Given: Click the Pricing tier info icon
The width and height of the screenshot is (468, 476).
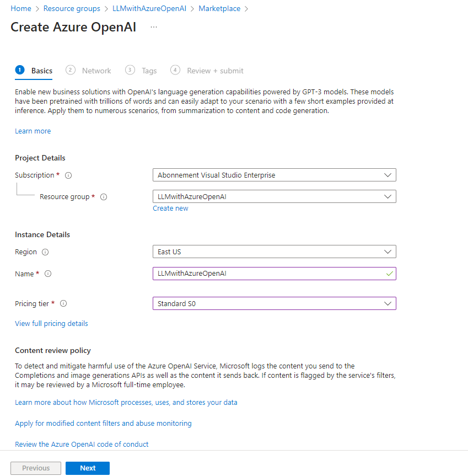Looking at the screenshot, I should tap(63, 303).
